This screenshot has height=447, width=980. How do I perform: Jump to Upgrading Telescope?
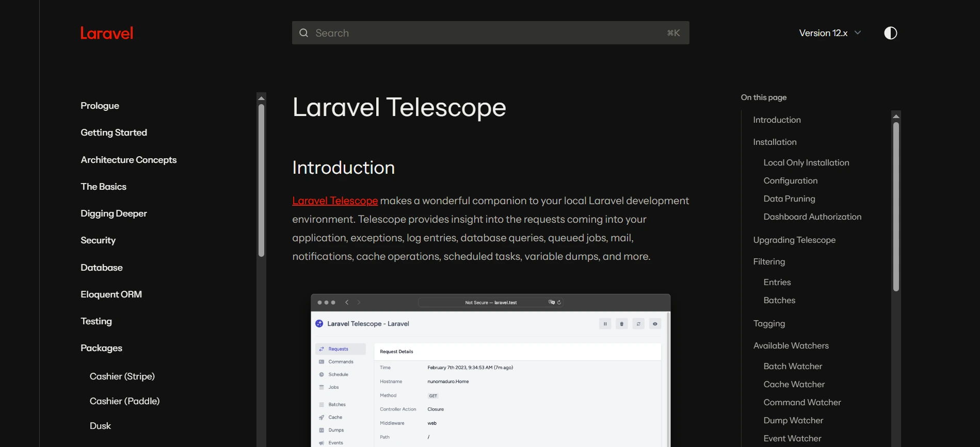(794, 240)
